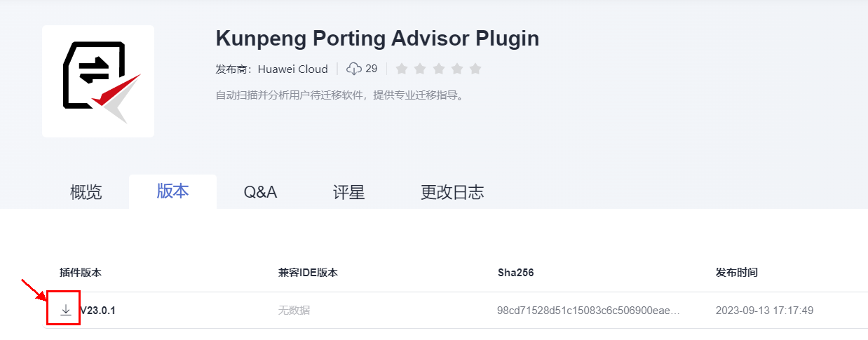Click the cloud download count icon
Image resolution: width=868 pixels, height=340 pixels.
click(x=354, y=69)
